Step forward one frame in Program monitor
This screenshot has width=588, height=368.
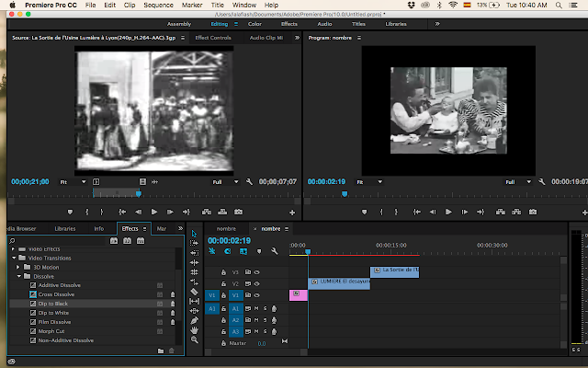[x=465, y=213]
